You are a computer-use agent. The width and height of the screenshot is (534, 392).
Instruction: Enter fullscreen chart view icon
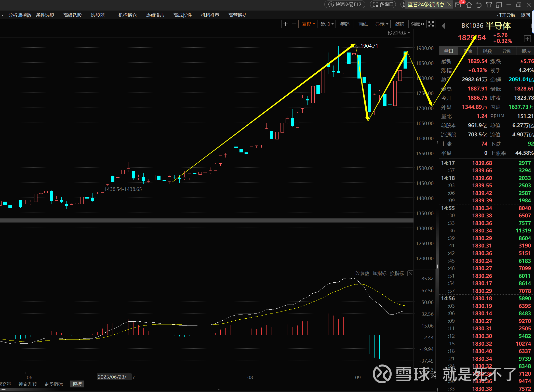[431, 24]
